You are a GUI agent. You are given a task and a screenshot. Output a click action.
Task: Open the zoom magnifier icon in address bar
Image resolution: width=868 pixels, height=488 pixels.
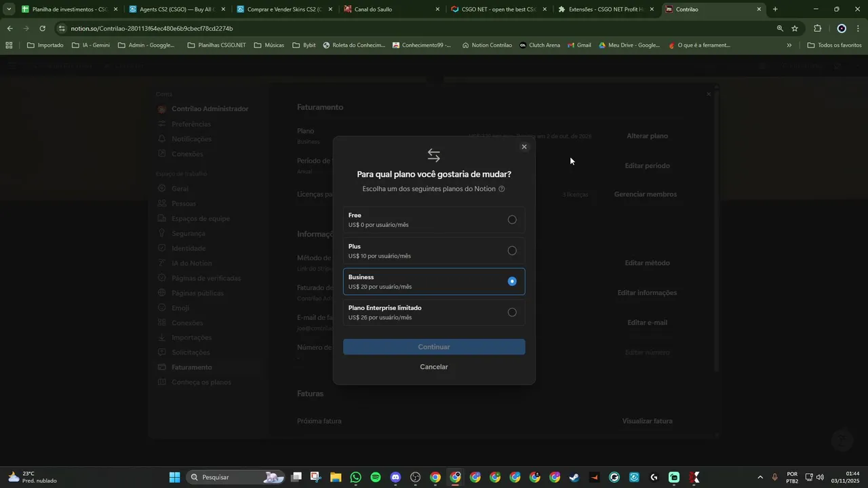pos(780,28)
